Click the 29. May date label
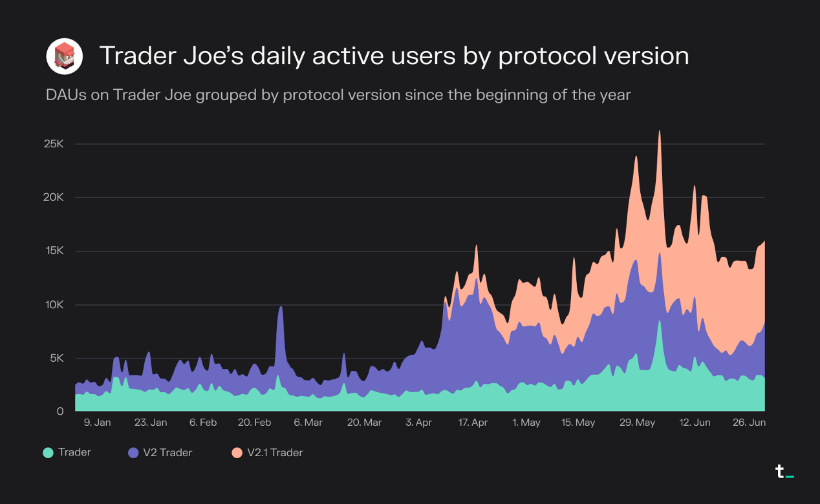Viewport: 820px width, 504px height. [637, 422]
